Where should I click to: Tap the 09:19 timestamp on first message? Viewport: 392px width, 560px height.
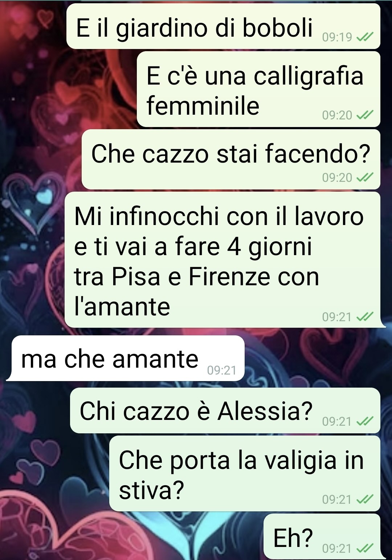coord(337,37)
